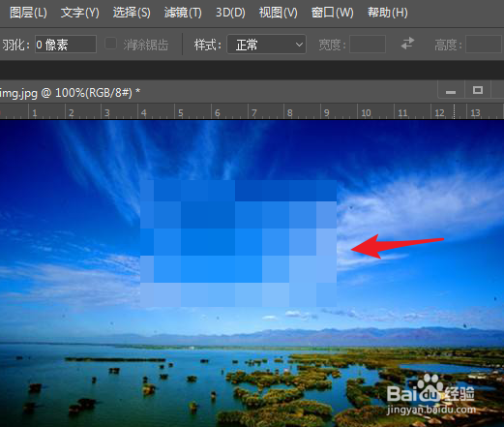Swap width and height with arrows icon
The height and width of the screenshot is (427, 504).
tap(407, 44)
